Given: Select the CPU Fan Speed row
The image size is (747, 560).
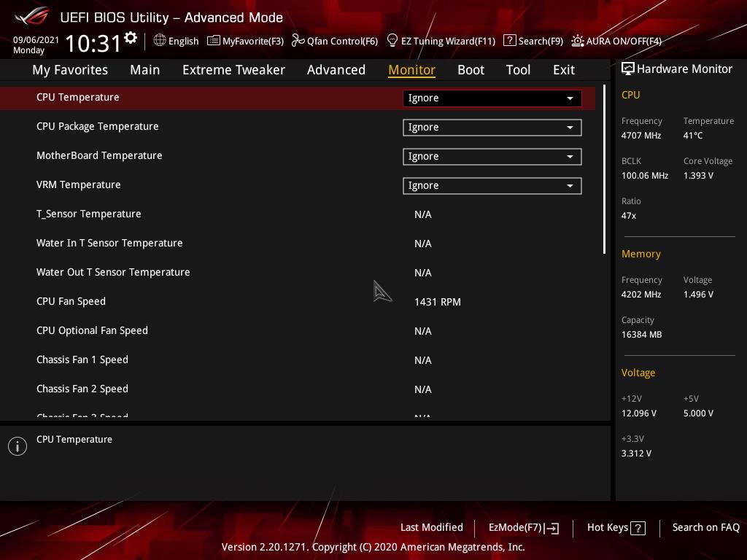Looking at the screenshot, I should (x=298, y=301).
